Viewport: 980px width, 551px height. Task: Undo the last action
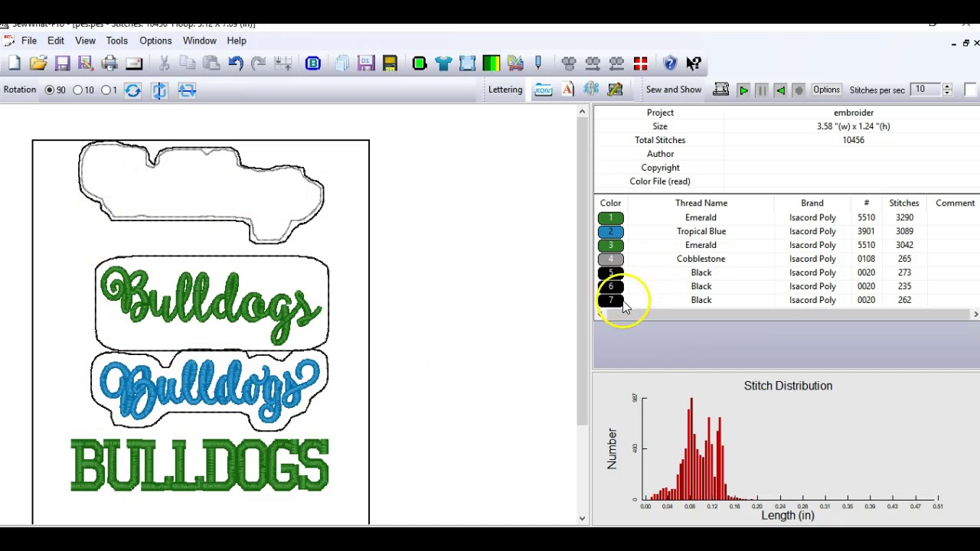(x=236, y=64)
